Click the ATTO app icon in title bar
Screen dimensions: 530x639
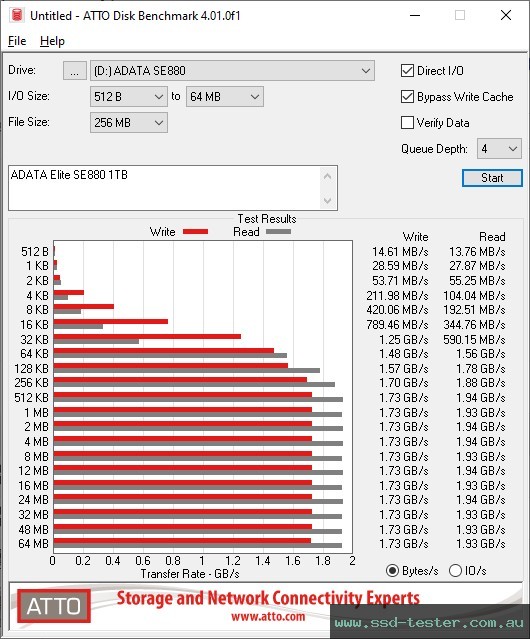(17, 15)
